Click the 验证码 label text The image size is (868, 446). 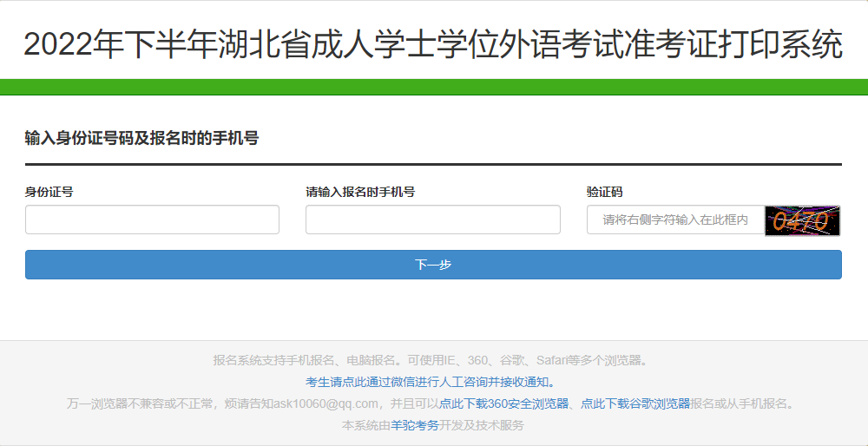point(604,192)
